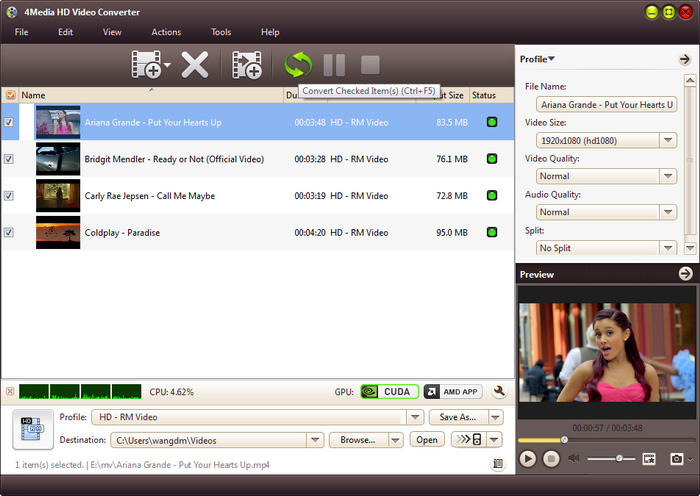Open the Help menu
The height and width of the screenshot is (496, 700).
(270, 32)
